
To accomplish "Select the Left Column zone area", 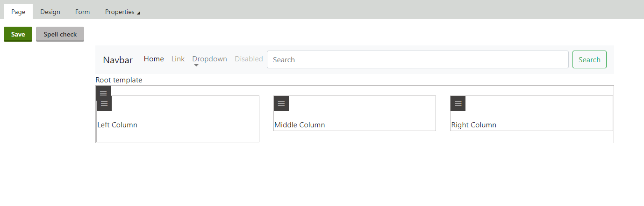I will pyautogui.click(x=178, y=119).
